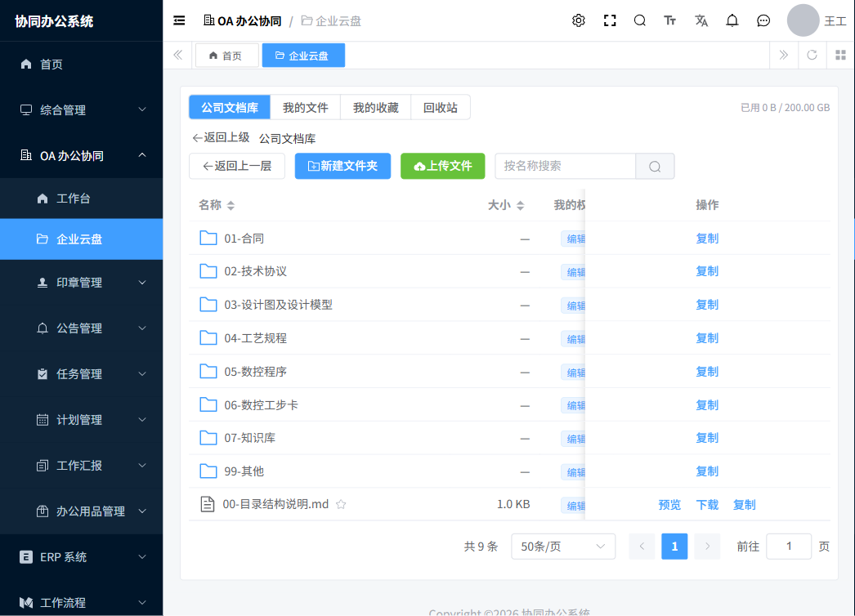
Task: Open the language translation icon
Action: tap(701, 20)
